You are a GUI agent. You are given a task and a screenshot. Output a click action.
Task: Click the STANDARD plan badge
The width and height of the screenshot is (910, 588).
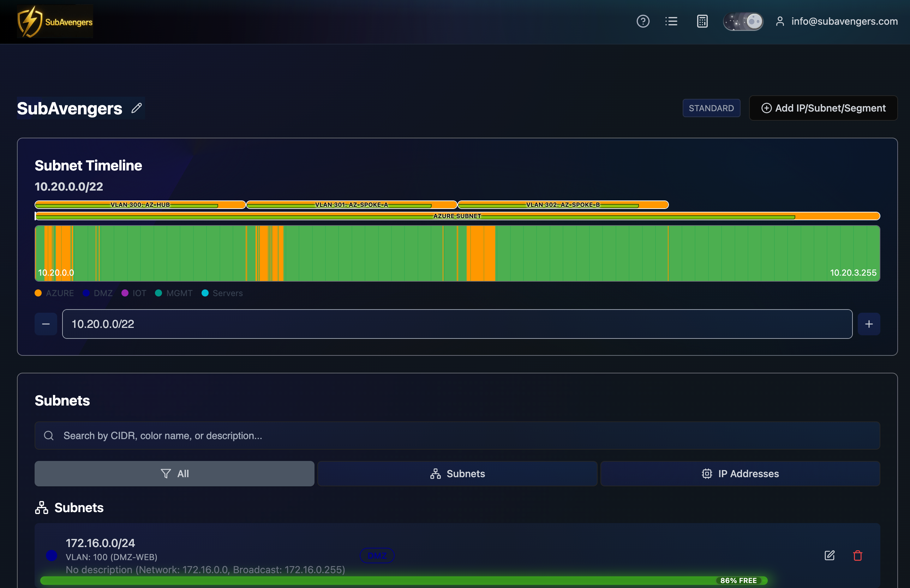(711, 108)
